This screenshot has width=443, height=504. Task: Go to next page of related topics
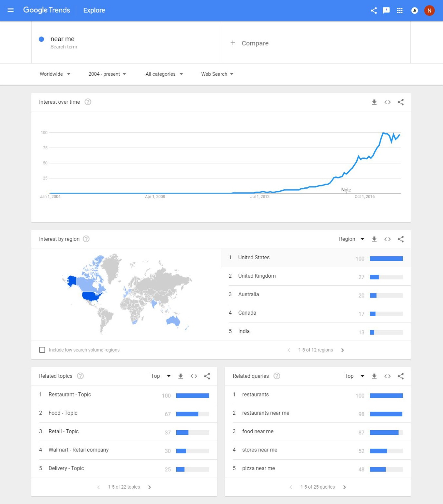tap(149, 487)
